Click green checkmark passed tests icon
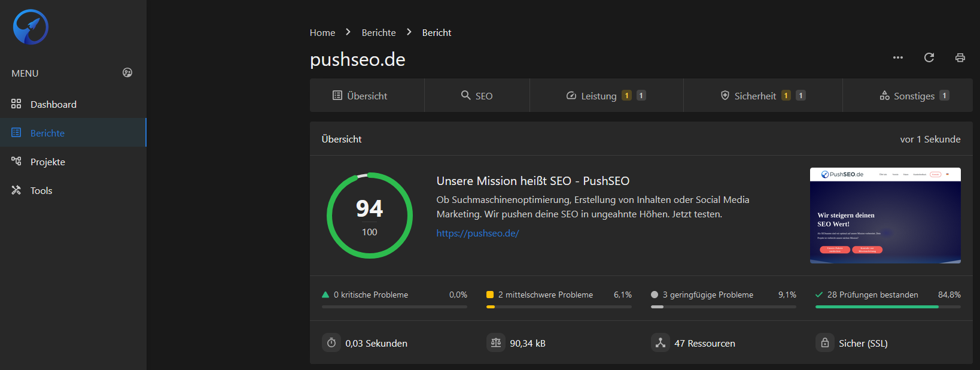Image resolution: width=980 pixels, height=370 pixels. (819, 295)
